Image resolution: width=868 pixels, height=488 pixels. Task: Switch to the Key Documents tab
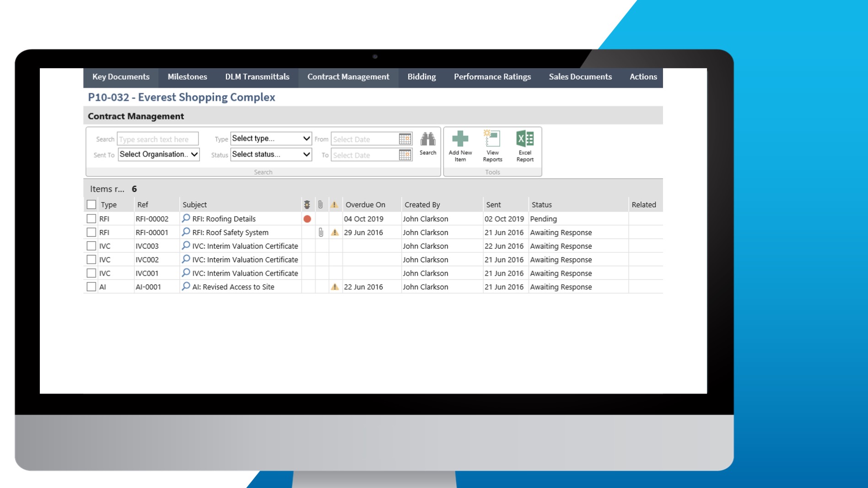(121, 77)
